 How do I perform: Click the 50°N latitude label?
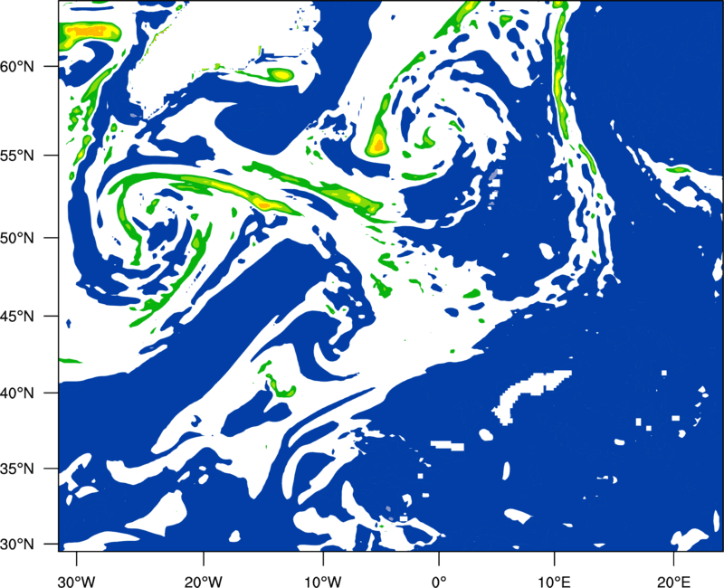tap(17, 238)
